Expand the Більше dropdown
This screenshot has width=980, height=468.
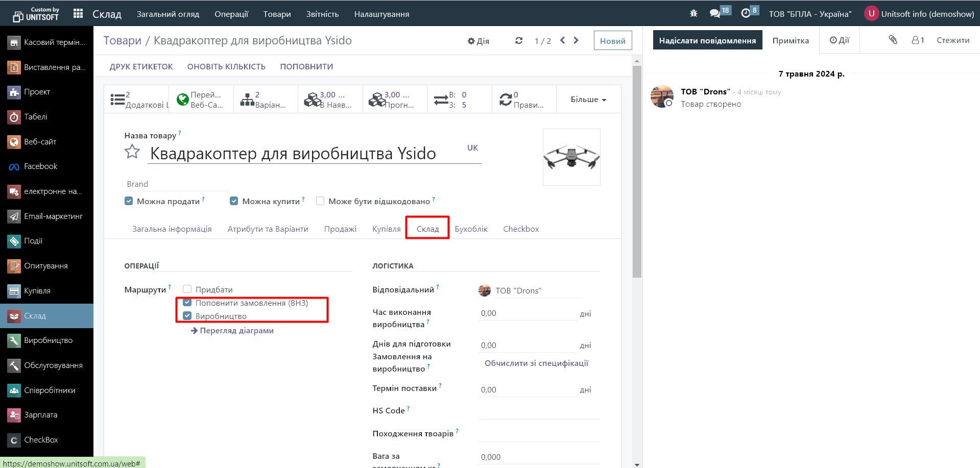[588, 100]
